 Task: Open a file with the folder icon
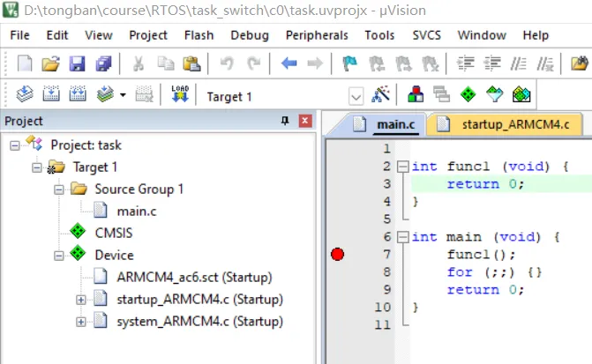(50, 63)
